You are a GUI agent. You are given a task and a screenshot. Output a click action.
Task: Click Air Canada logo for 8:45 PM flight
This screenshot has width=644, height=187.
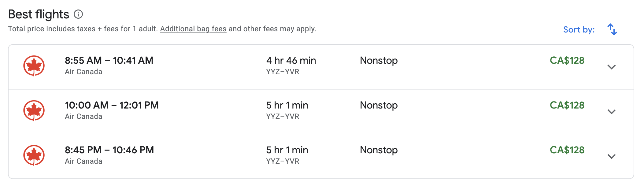[x=34, y=155]
